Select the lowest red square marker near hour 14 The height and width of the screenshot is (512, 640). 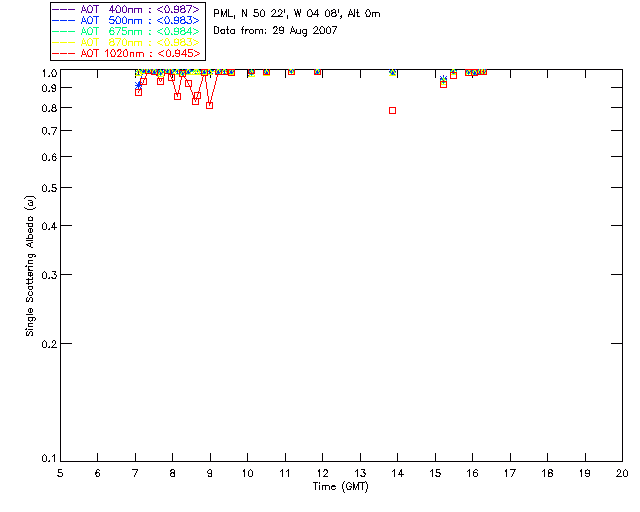click(392, 111)
